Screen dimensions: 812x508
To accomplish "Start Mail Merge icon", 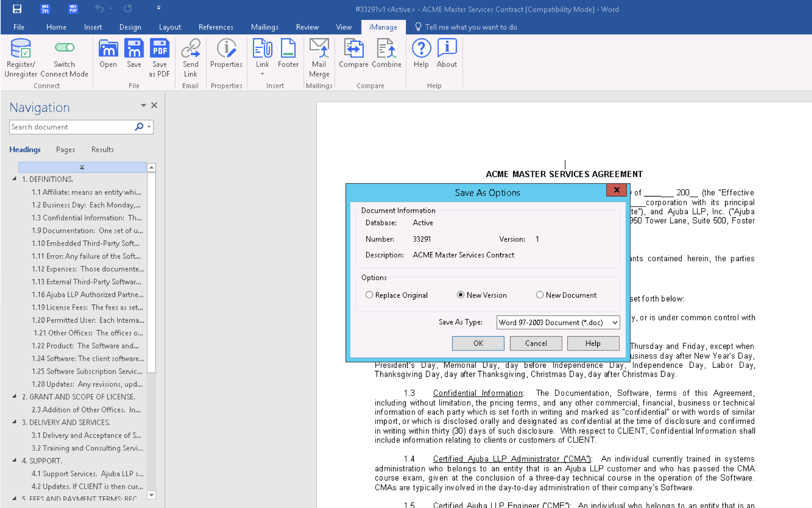I will (x=319, y=48).
